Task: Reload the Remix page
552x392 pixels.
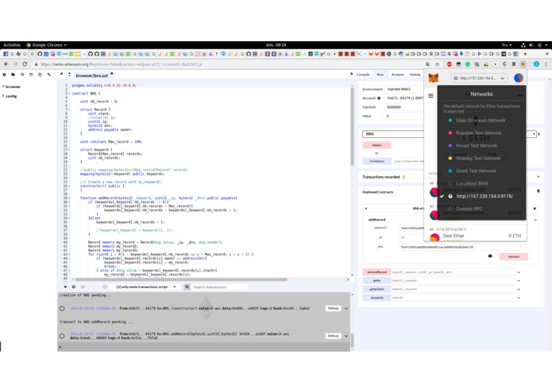Action: click(25, 64)
